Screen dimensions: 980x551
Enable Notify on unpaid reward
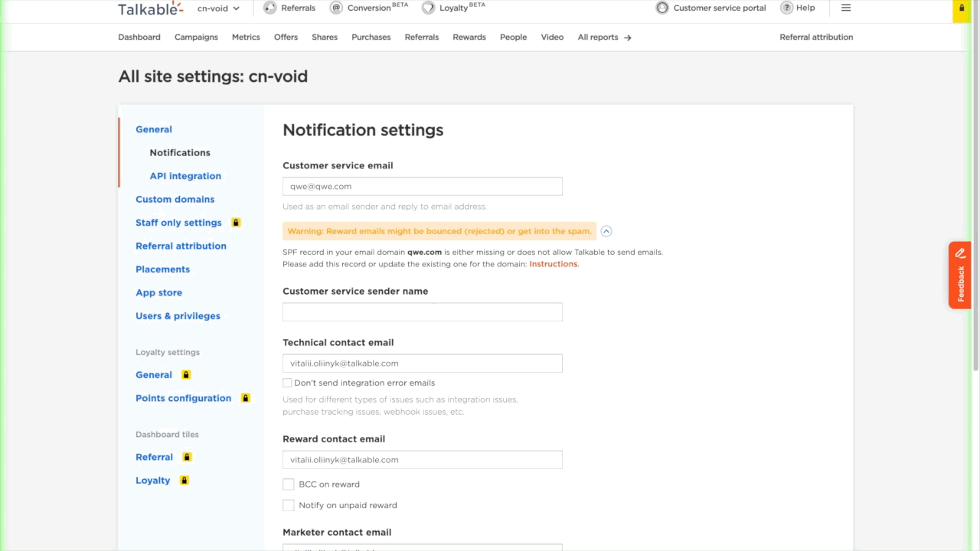point(289,505)
